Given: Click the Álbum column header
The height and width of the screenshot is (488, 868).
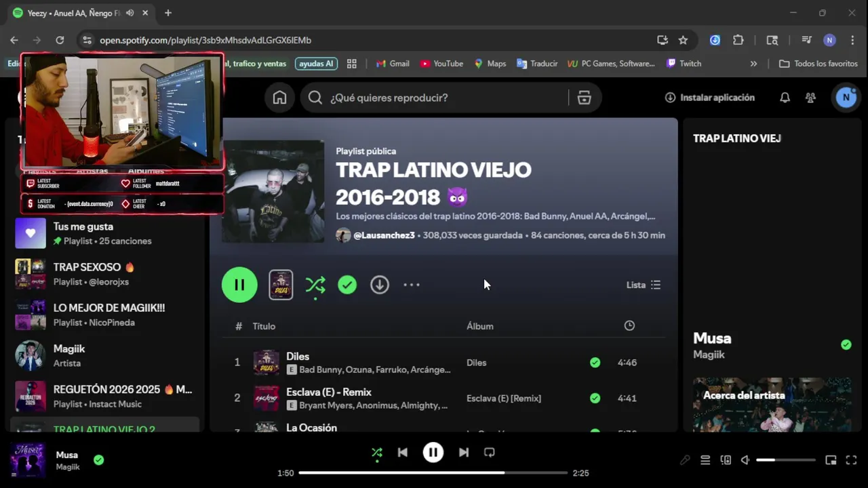Looking at the screenshot, I should coord(480,326).
